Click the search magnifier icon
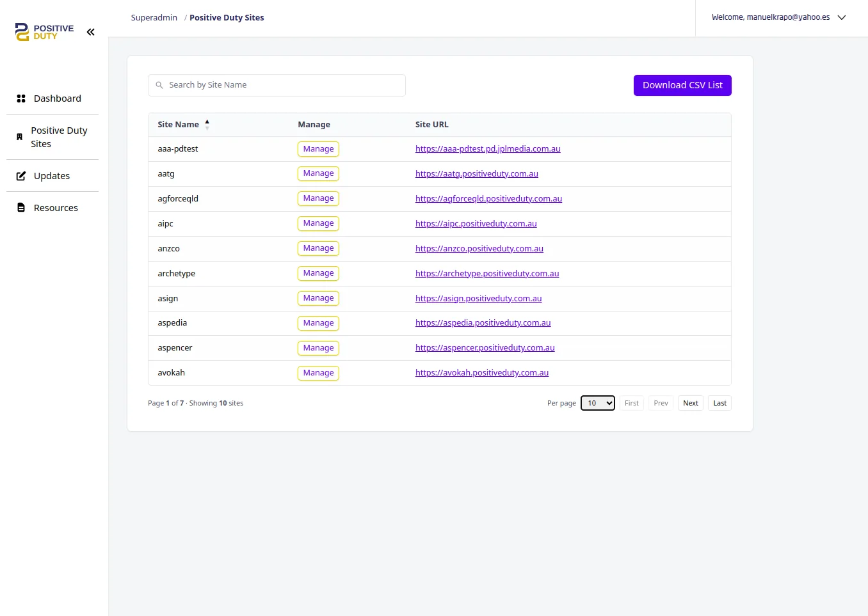The width and height of the screenshot is (868, 616). 159,84
